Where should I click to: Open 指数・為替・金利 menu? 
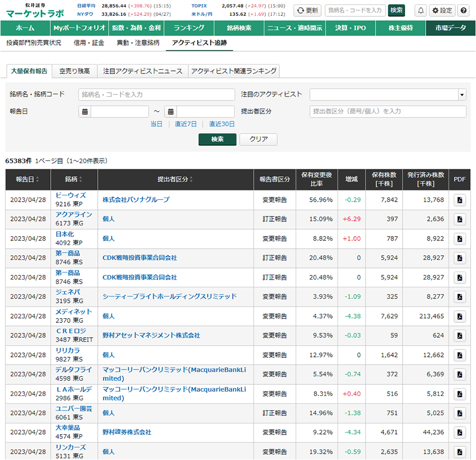[x=136, y=28]
